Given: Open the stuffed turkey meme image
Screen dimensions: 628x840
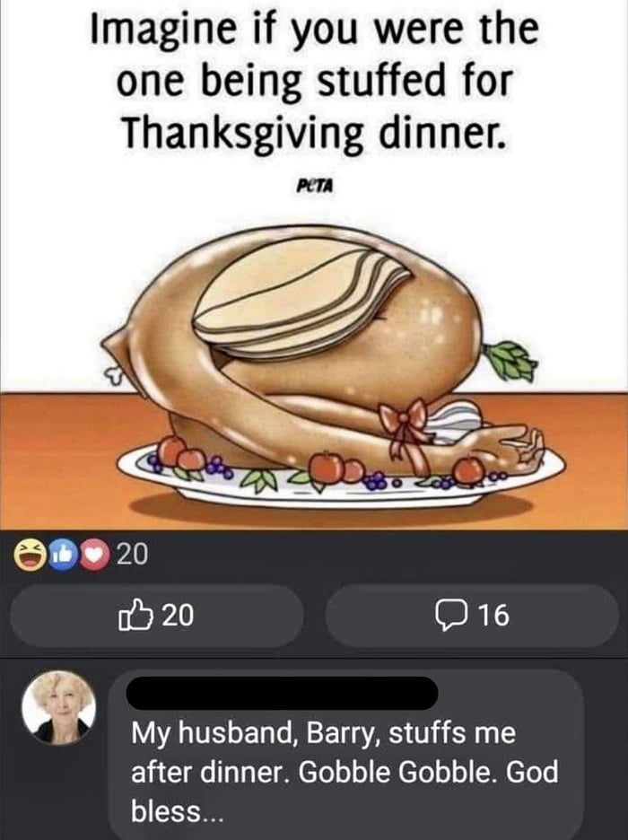Looking at the screenshot, I should 314,265.
